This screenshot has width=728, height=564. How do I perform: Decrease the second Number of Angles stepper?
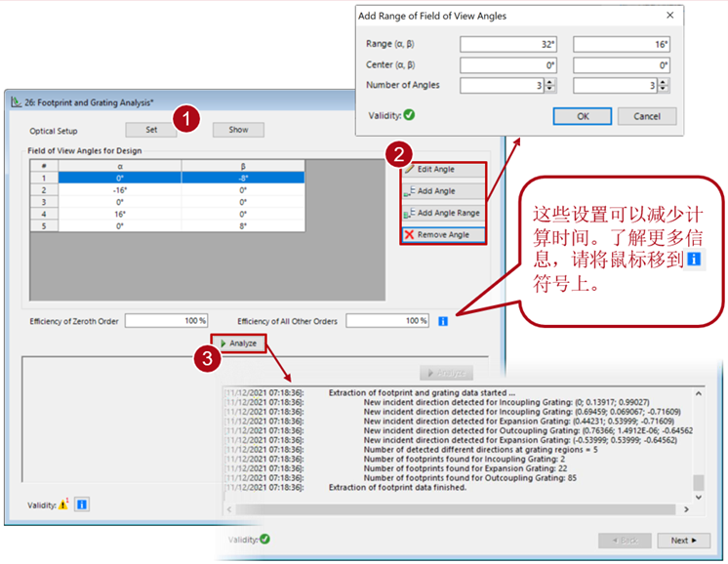(x=663, y=89)
